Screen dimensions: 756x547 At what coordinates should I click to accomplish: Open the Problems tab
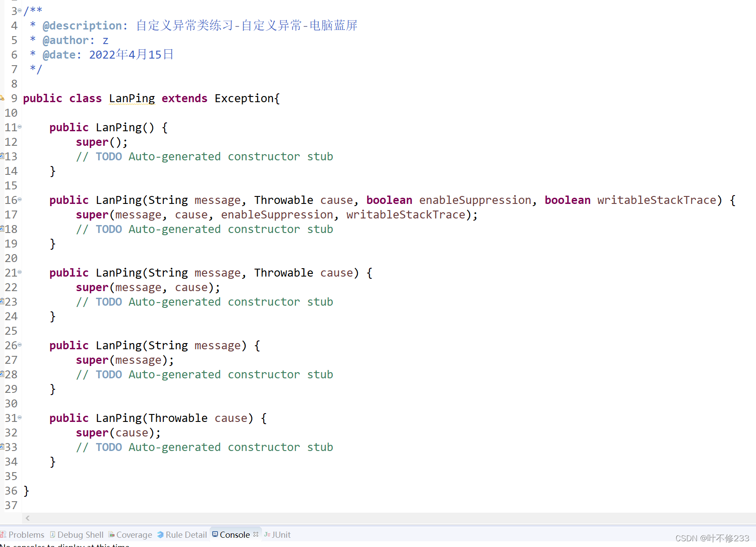pos(22,535)
